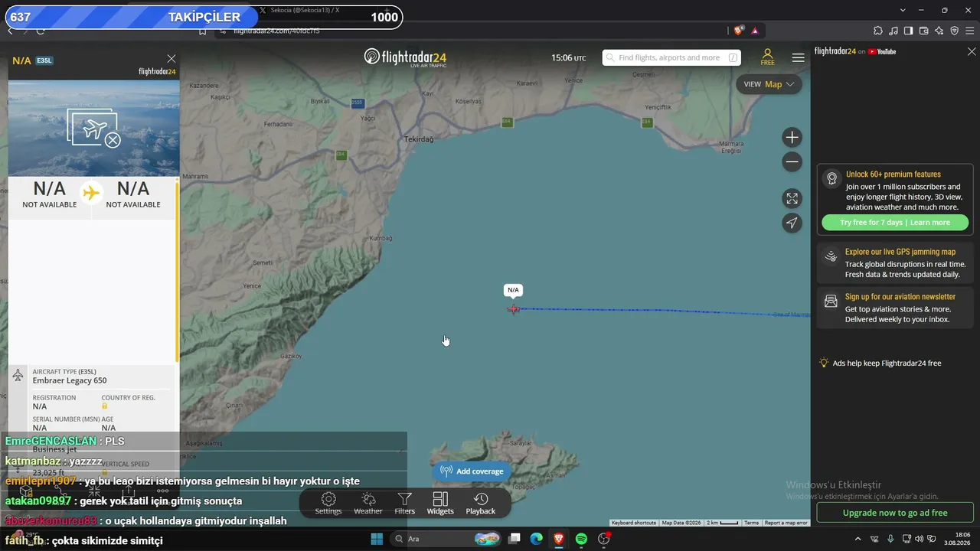Open Playback mode
The image size is (980, 551).
tap(481, 504)
